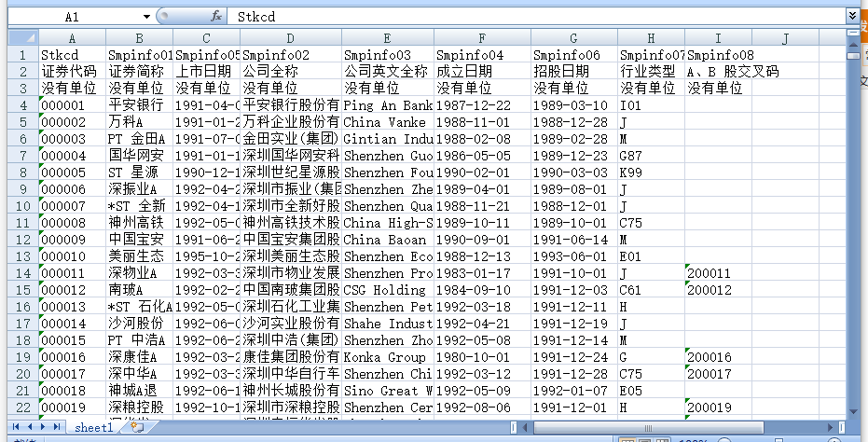Click cell Smpinfo04 in header row
This screenshot has width=868, height=442.
coord(482,55)
